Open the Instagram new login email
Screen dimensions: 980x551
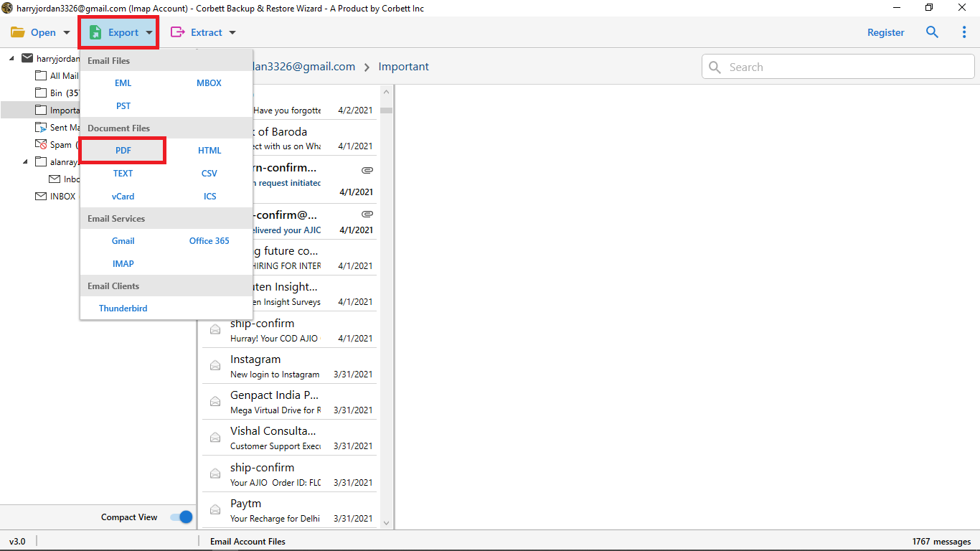pyautogui.click(x=289, y=365)
